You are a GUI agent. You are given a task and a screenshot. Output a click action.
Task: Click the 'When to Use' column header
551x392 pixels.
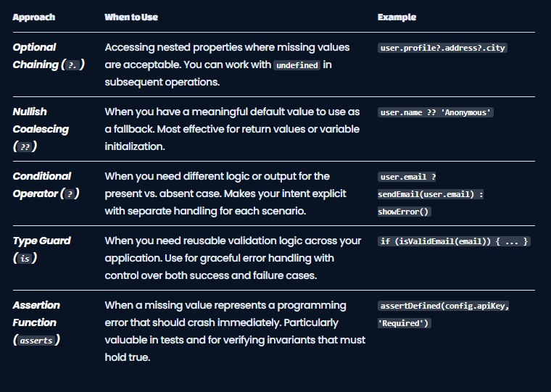pyautogui.click(x=131, y=17)
